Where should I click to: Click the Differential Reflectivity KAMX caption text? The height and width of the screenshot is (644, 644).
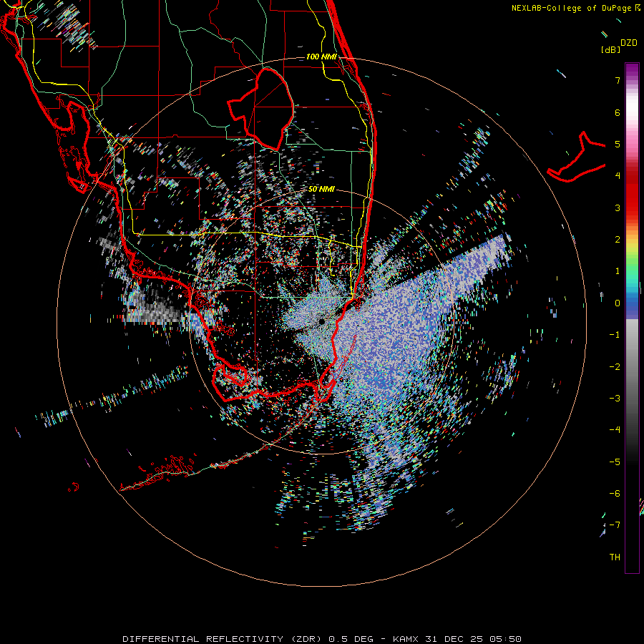(322, 639)
